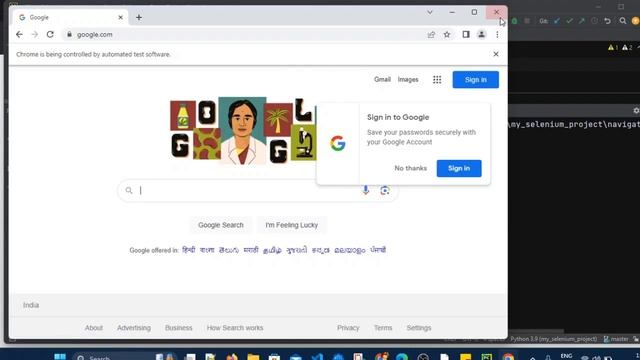Switch Google to the second offered language (বাংলা)
The width and height of the screenshot is (640, 360).
207,250
